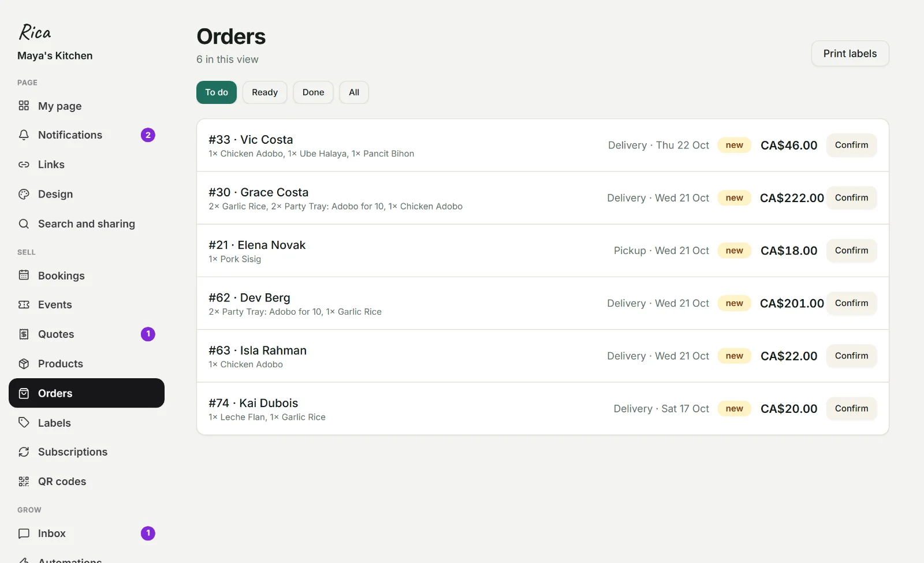Image resolution: width=924 pixels, height=563 pixels.
Task: Click the Rica logo
Action: [35, 32]
